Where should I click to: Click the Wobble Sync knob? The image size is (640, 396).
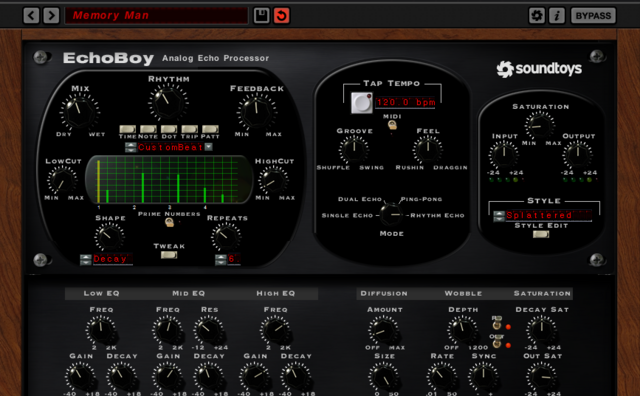pyautogui.click(x=483, y=376)
